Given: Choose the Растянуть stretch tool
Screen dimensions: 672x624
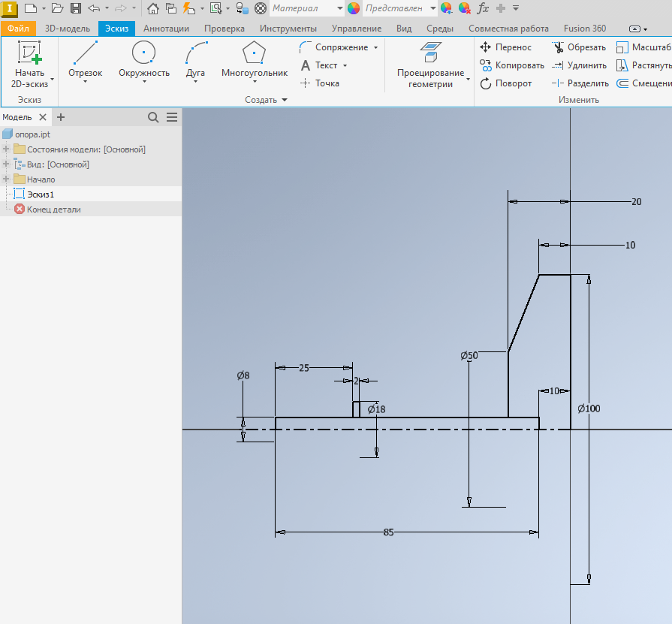Looking at the screenshot, I should pyautogui.click(x=643, y=65).
